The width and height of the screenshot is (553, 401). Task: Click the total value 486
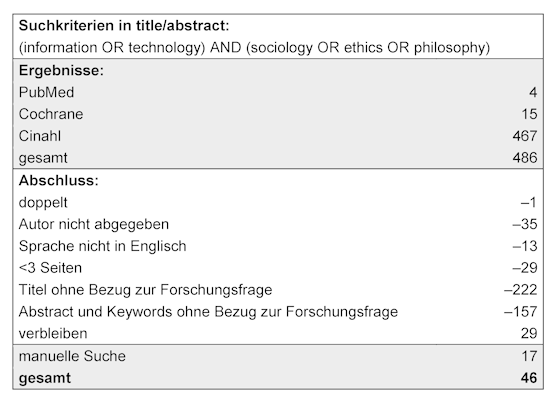(525, 158)
